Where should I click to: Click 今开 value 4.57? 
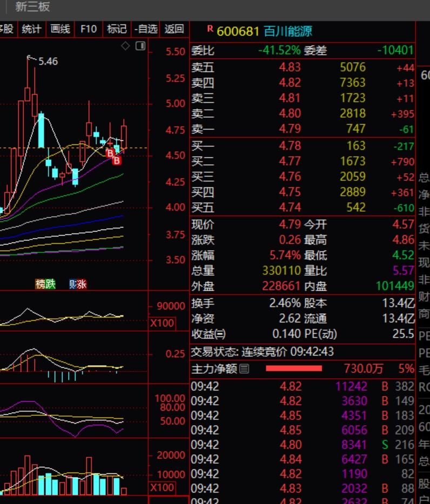(x=403, y=224)
